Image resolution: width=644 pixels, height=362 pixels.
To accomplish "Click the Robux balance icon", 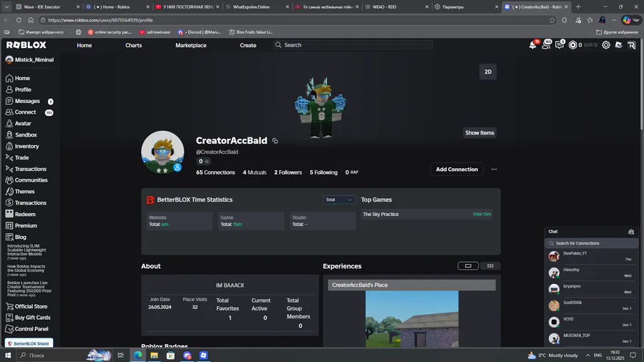I will coord(572,45).
